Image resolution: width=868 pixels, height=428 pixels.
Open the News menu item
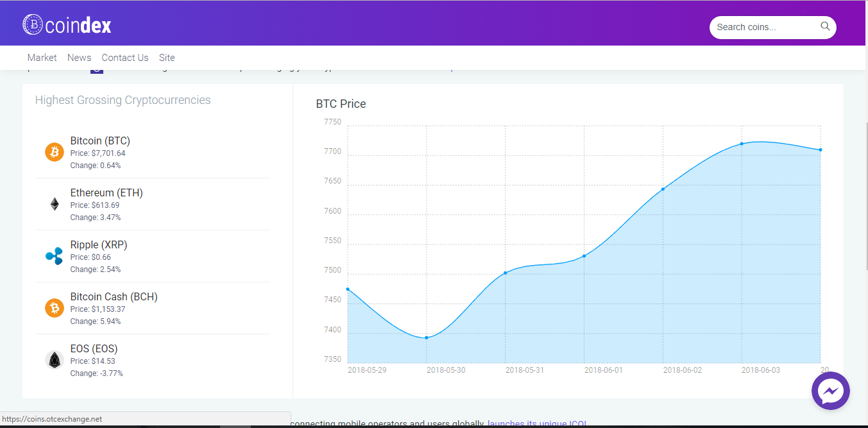tap(80, 58)
